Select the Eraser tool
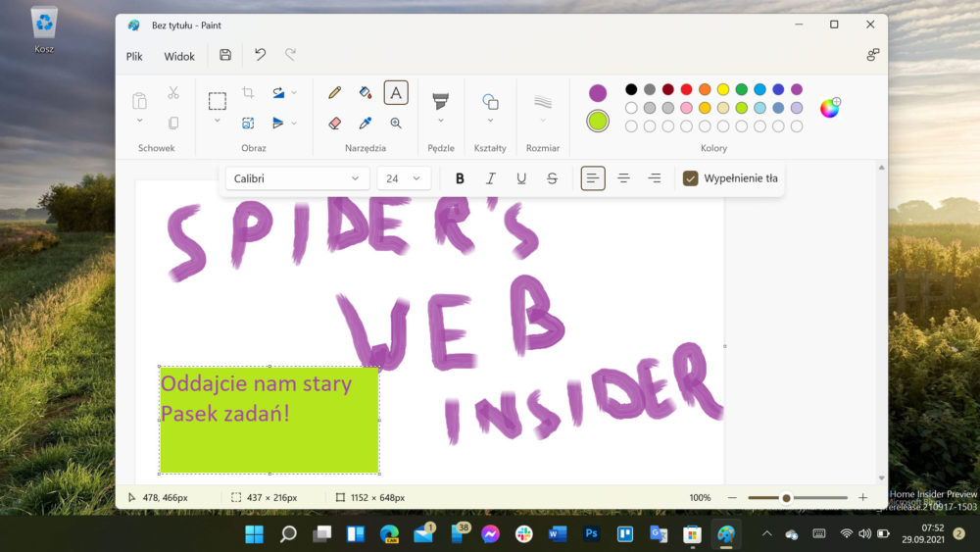The height and width of the screenshot is (552, 980). (x=334, y=124)
